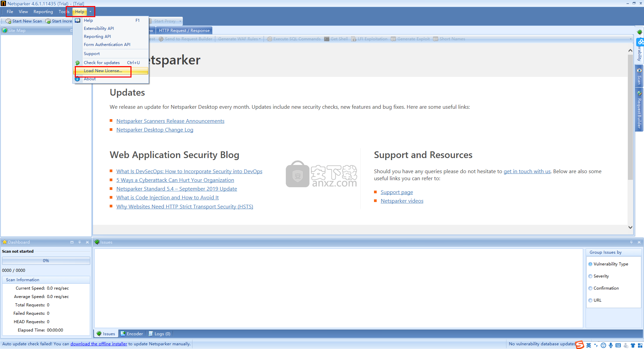Open the View menu
The image size is (644, 349).
(x=23, y=12)
